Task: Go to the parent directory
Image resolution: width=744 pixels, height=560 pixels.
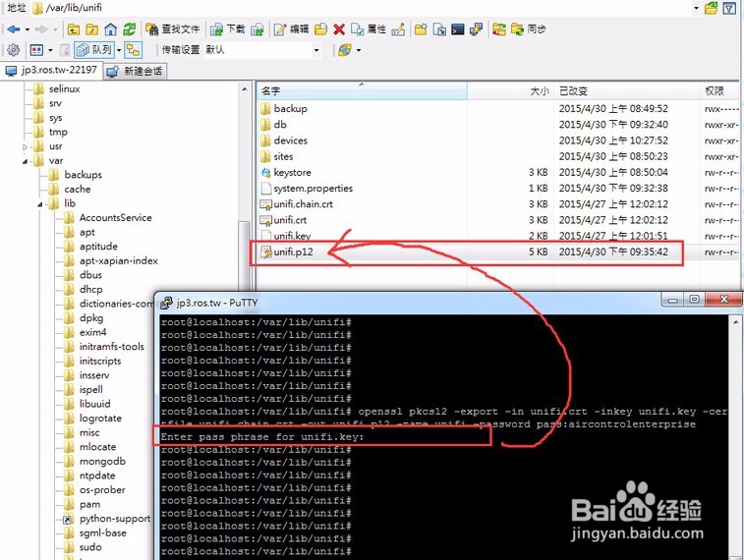Action: coord(73,29)
